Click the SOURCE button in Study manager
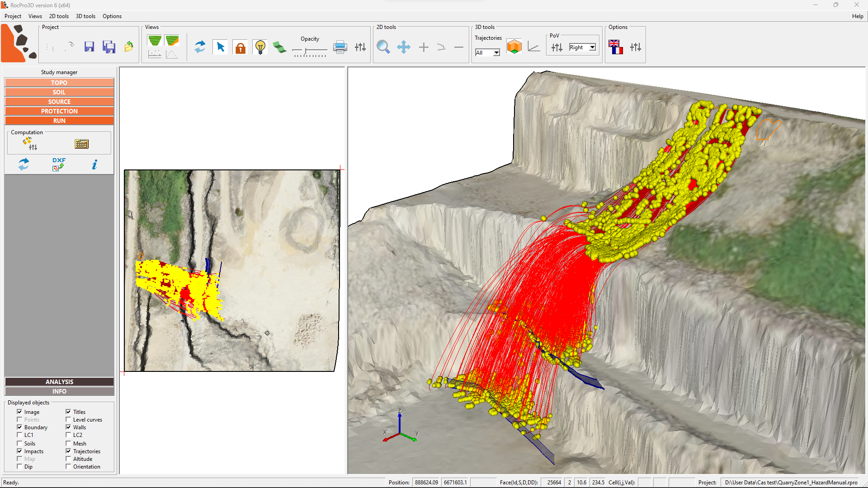 coord(59,101)
